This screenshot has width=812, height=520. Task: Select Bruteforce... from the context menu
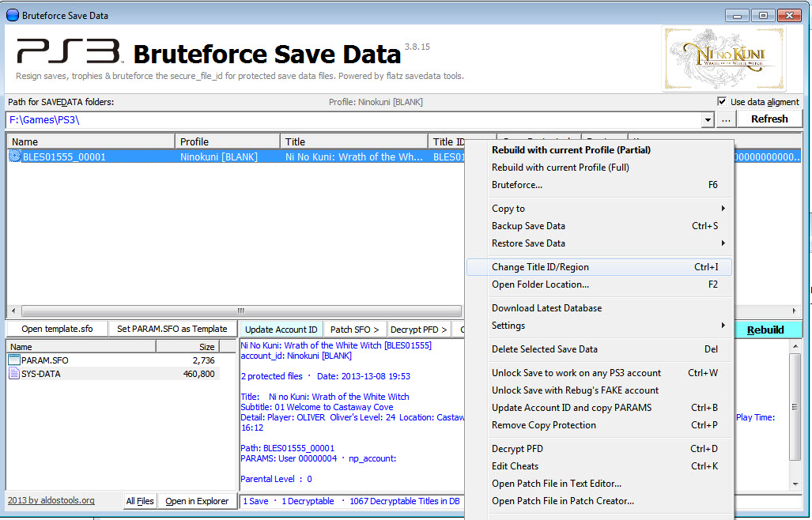(599, 185)
